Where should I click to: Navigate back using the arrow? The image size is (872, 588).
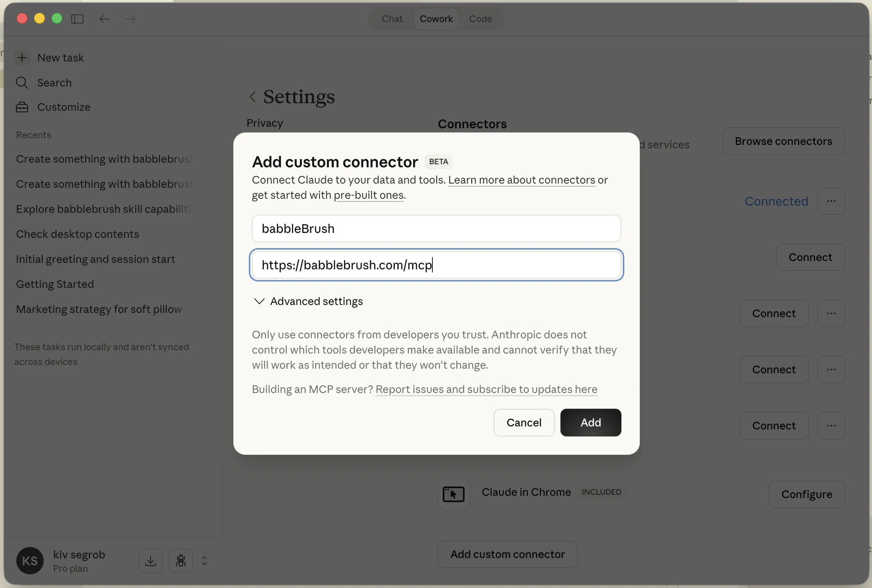104,19
